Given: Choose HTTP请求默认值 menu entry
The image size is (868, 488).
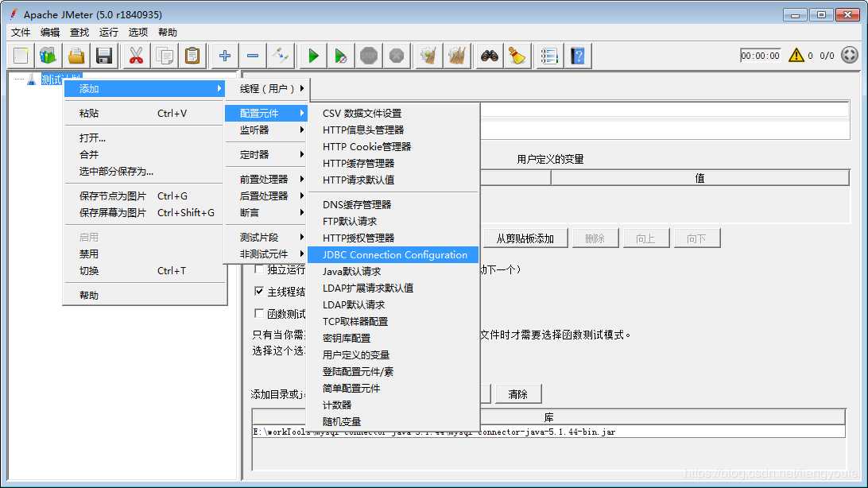Looking at the screenshot, I should pos(393,180).
